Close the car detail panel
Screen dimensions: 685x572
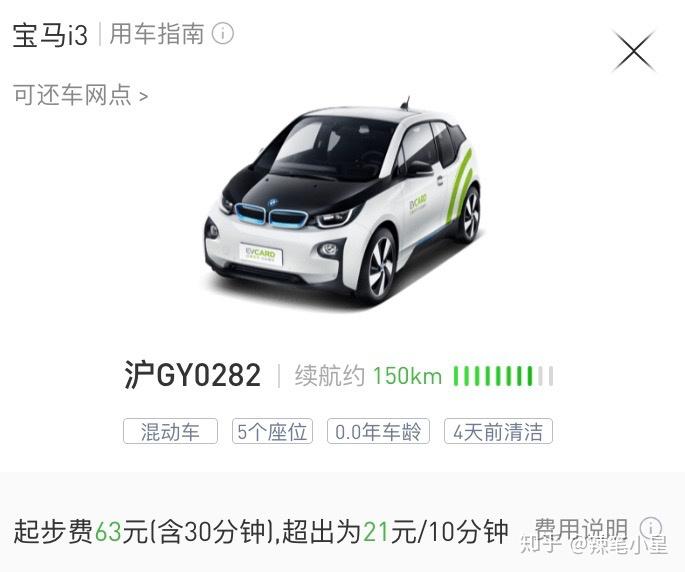click(x=633, y=52)
